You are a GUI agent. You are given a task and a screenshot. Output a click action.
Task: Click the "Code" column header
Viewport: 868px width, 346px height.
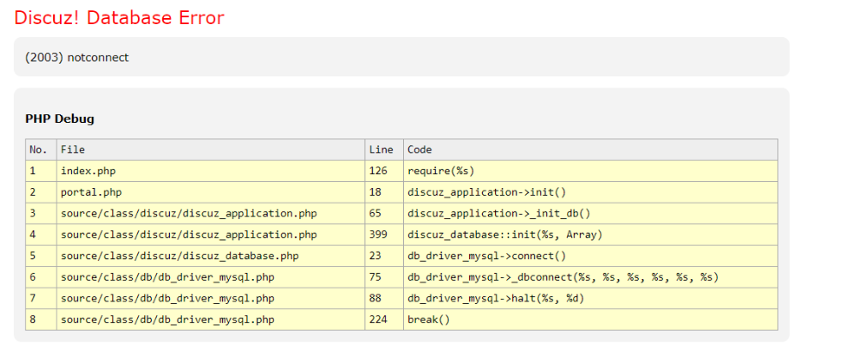click(x=420, y=149)
